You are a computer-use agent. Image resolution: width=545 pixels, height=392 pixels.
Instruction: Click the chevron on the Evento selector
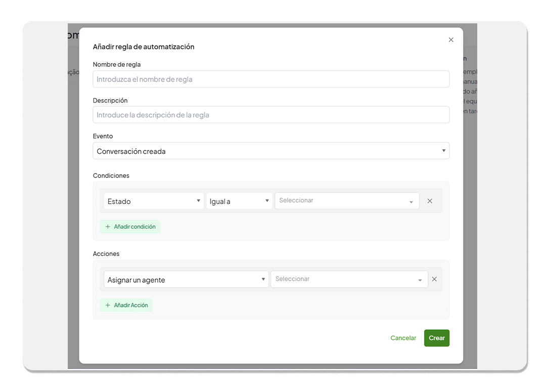click(444, 150)
